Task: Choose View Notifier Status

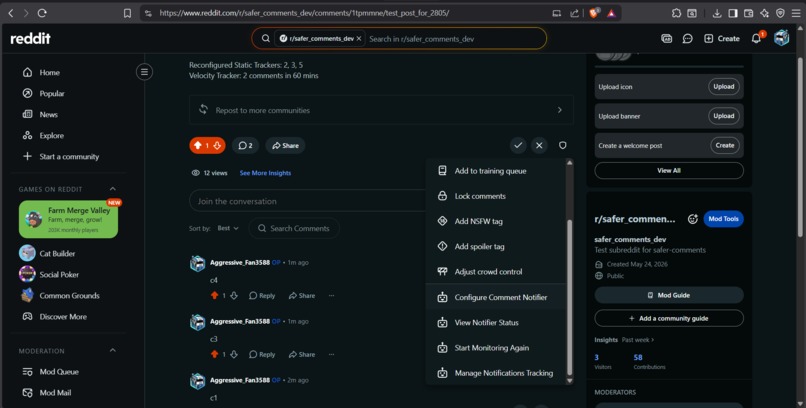Action: [496, 323]
